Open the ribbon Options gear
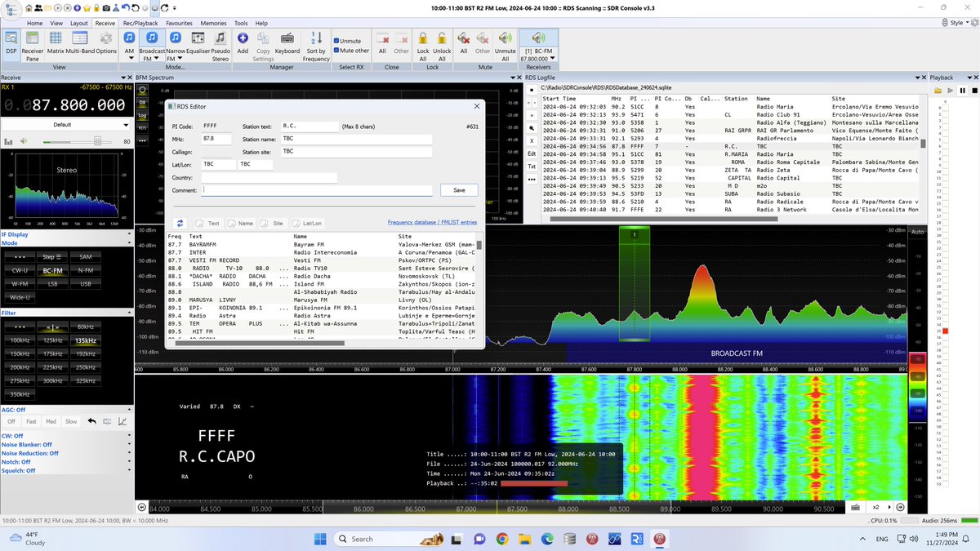 106,45
